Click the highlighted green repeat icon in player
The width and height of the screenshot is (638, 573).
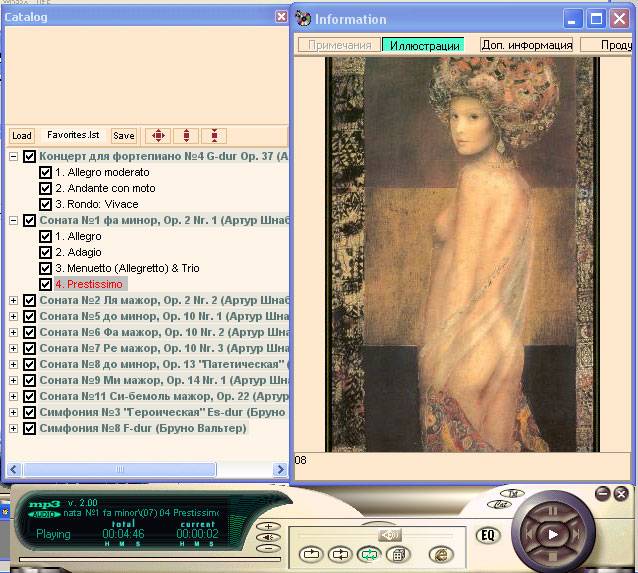pyautogui.click(x=368, y=554)
